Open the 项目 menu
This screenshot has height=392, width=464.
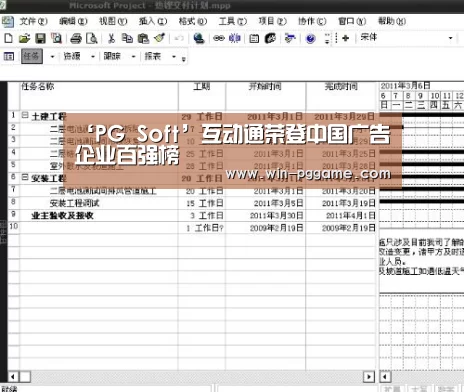pyautogui.click(x=272, y=21)
